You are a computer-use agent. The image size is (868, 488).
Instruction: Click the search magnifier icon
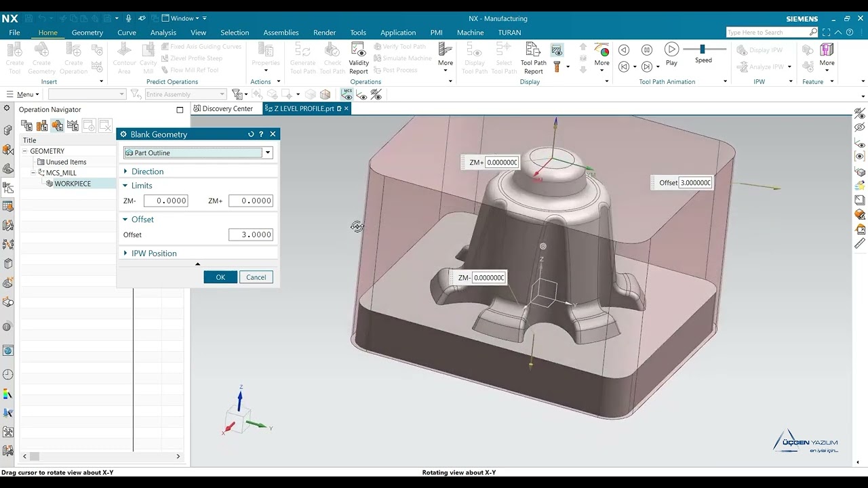814,32
